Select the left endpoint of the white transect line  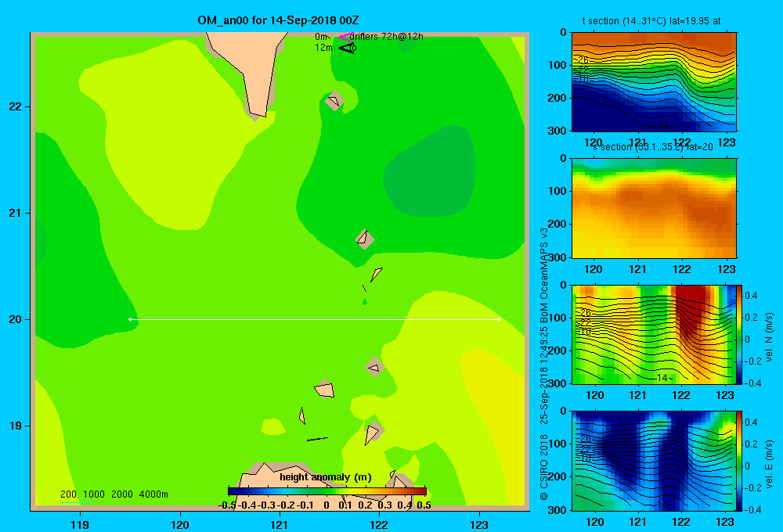(x=130, y=319)
